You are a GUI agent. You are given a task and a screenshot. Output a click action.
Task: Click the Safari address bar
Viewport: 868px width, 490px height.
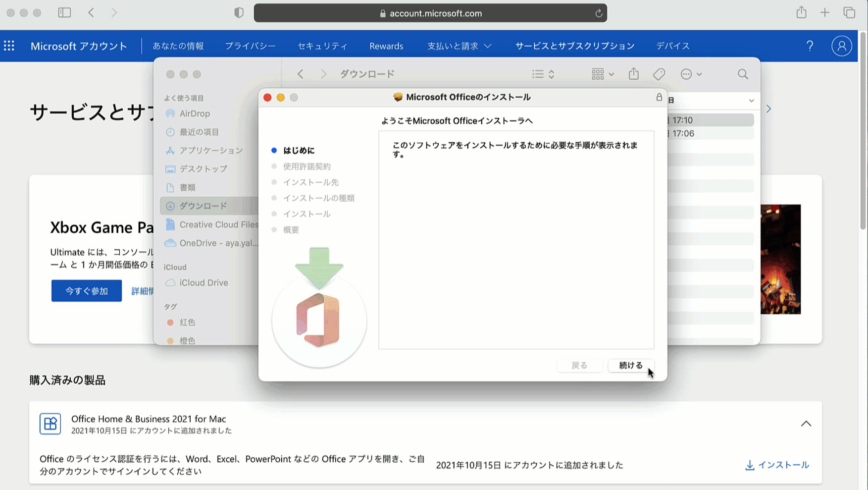pyautogui.click(x=430, y=13)
